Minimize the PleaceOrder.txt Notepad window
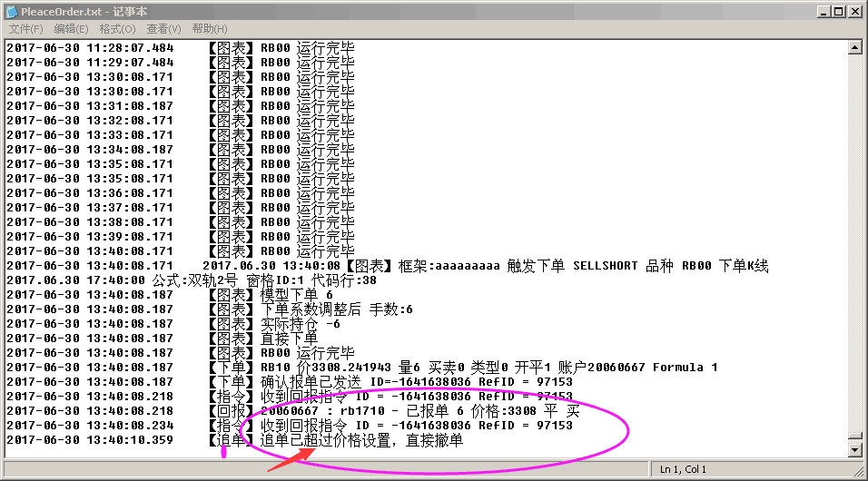The height and width of the screenshot is (481, 868). point(824,12)
